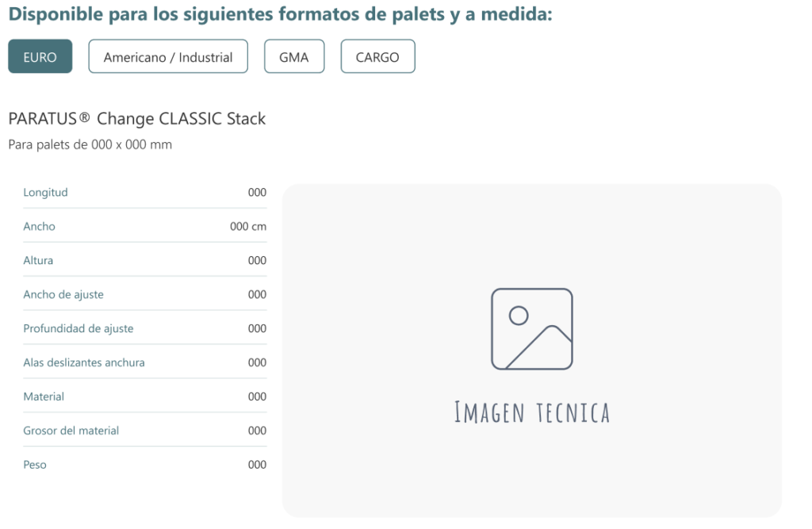Choose the CARGO pallet format tab
This screenshot has width=812, height=529.
click(x=377, y=57)
